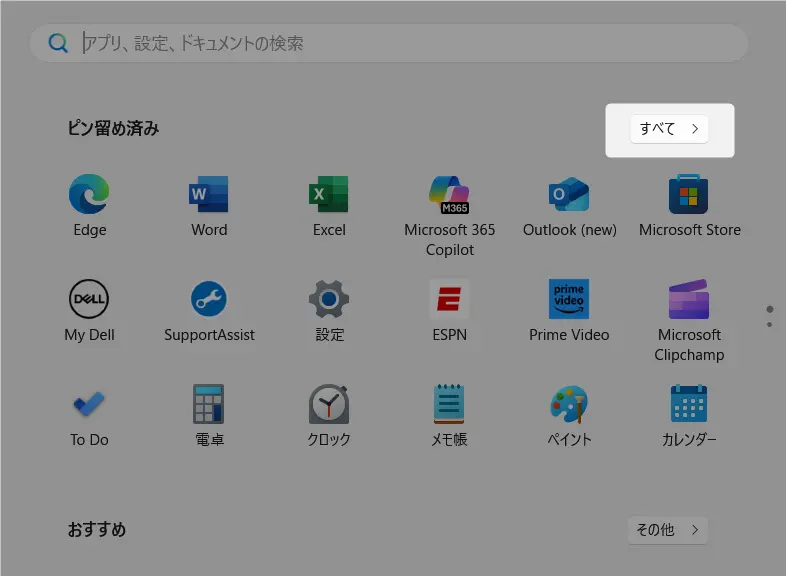This screenshot has height=576, width=786.
Task: Launch the 電卓 calculator
Action: click(x=209, y=416)
